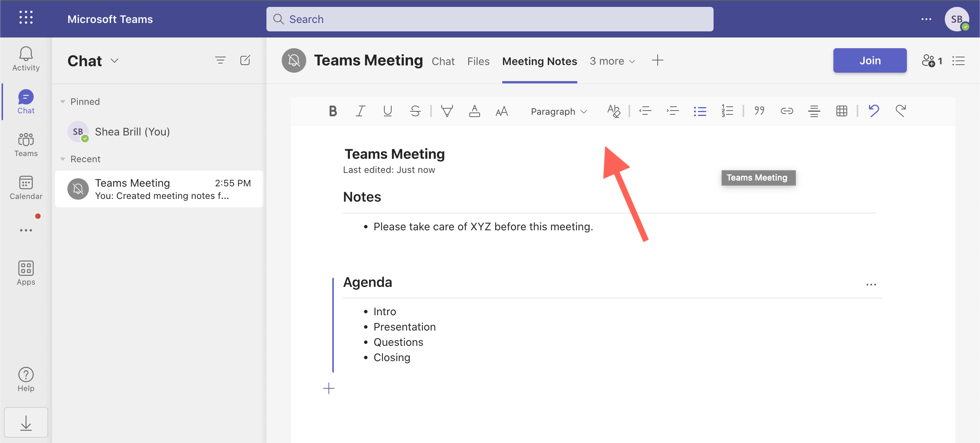Insert a quote block
Viewport: 980px width, 443px height.
coord(759,111)
